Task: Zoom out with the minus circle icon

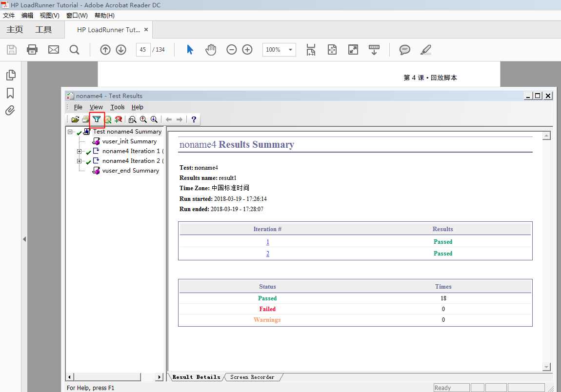Action: click(232, 49)
